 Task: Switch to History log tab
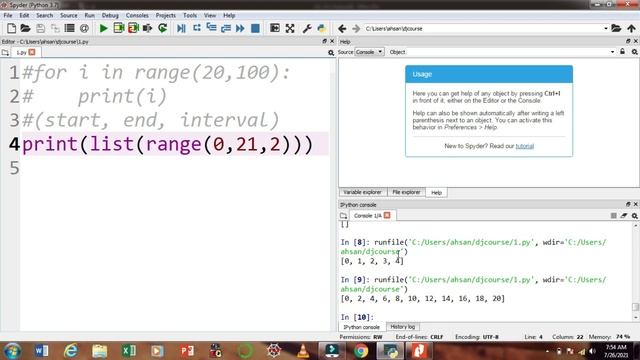coord(402,327)
